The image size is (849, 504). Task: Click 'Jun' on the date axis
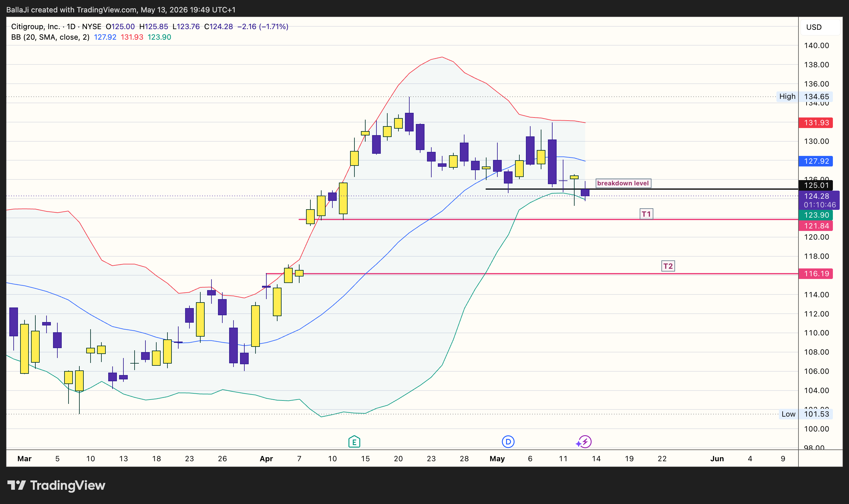tap(717, 458)
